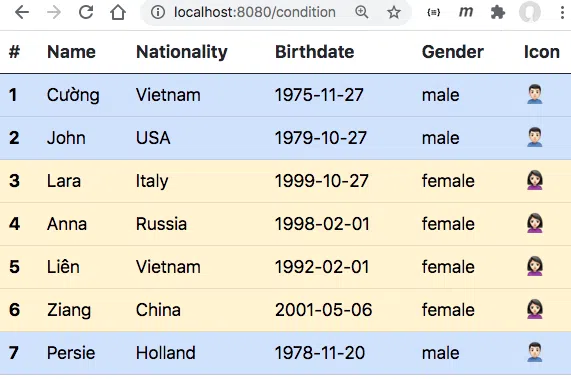Open the Extensions puzzle piece icon
Image resolution: width=571 pixels, height=379 pixels.
pos(498,12)
